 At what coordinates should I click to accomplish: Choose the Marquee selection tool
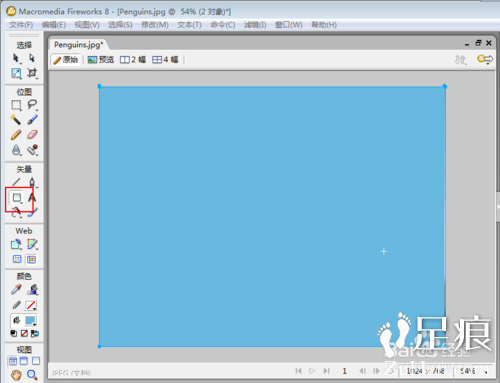[16, 105]
